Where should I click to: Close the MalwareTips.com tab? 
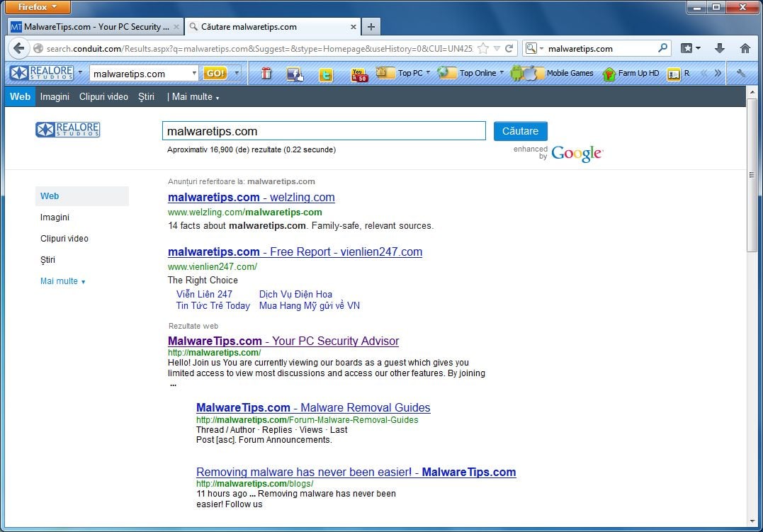(176, 27)
